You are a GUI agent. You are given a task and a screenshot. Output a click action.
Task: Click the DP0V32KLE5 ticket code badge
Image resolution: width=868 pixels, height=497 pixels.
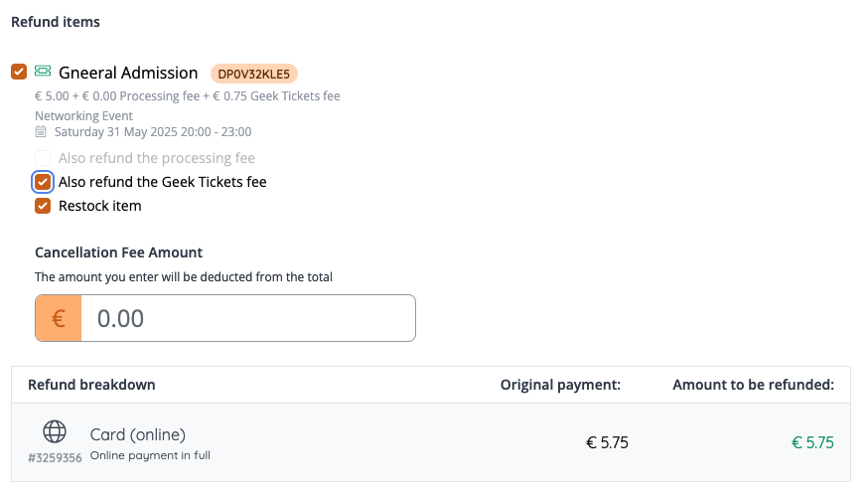click(253, 73)
